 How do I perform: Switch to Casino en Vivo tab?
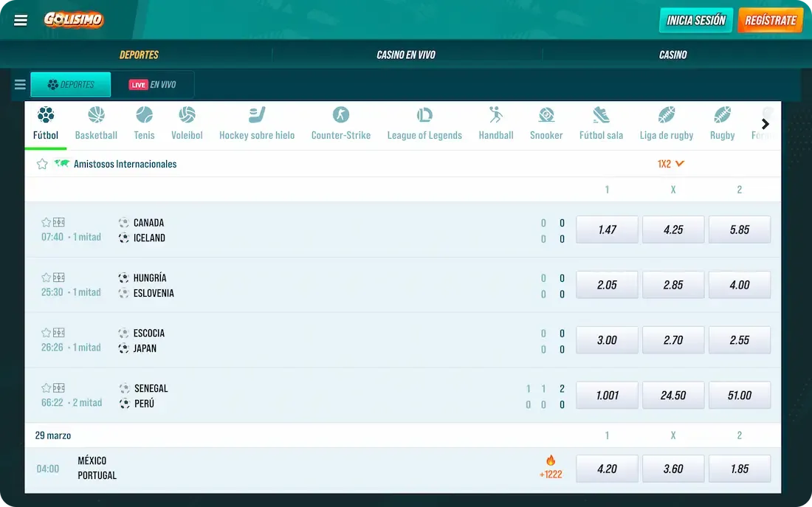pos(406,55)
